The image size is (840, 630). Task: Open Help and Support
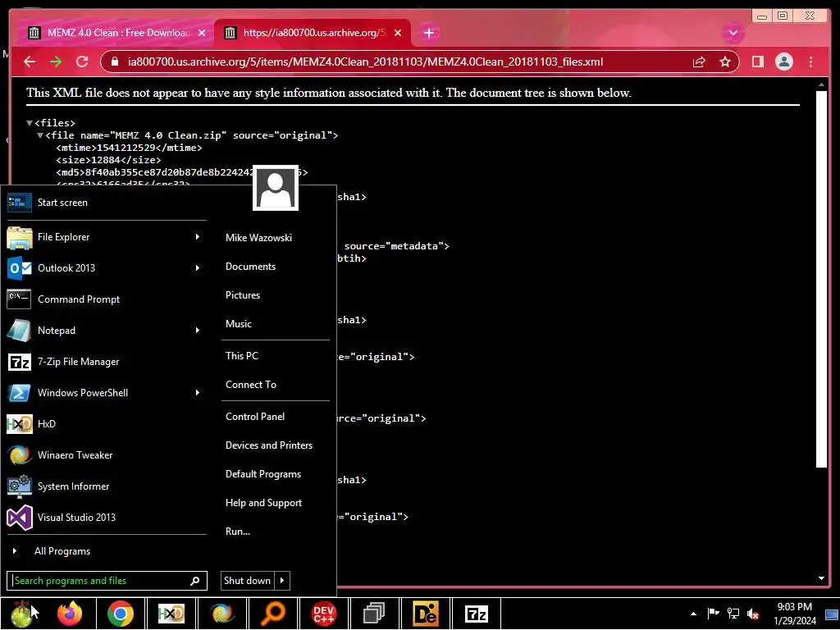[x=263, y=503]
